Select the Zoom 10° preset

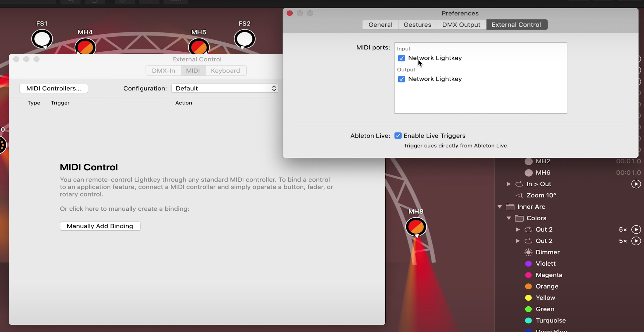pyautogui.click(x=541, y=195)
